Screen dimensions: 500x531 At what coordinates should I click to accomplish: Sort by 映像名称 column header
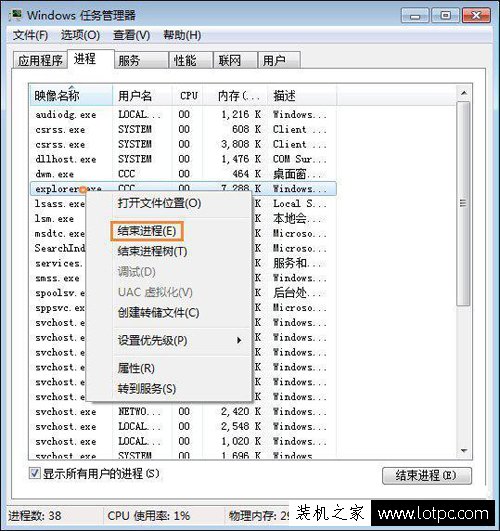coord(71,96)
